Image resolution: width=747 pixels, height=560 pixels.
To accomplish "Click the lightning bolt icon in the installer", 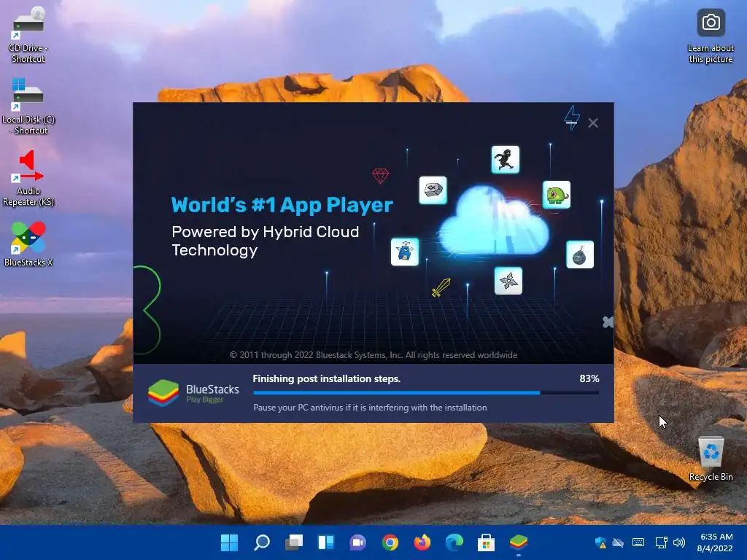I will (x=572, y=117).
